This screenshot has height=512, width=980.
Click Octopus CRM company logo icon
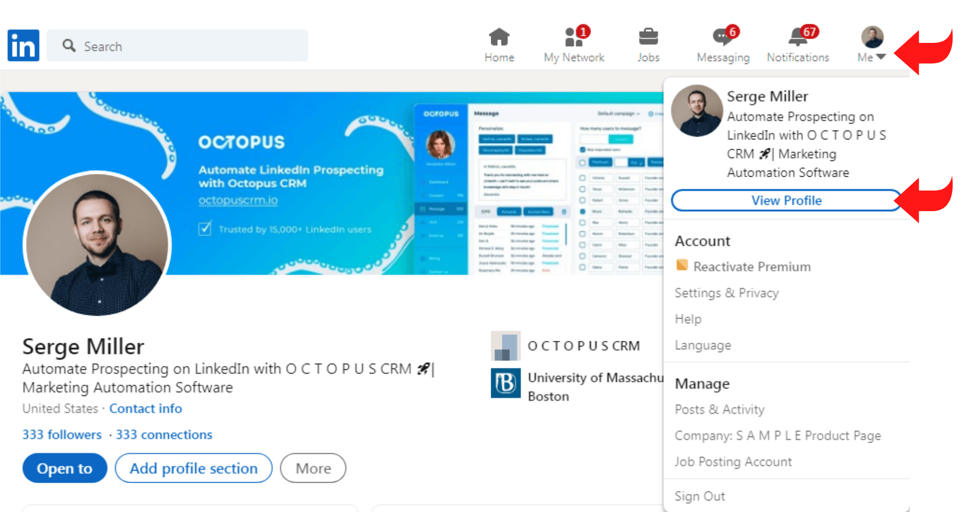pyautogui.click(x=506, y=345)
